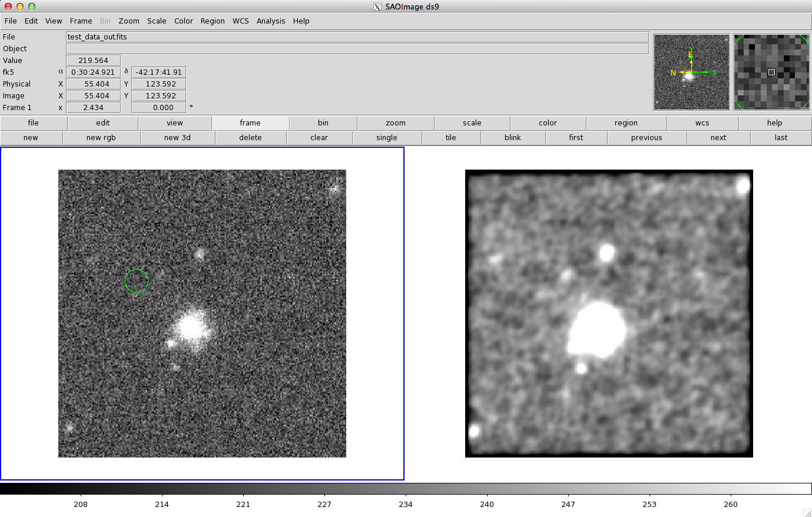Click the Frame 1 angle field 0.000

159,108
